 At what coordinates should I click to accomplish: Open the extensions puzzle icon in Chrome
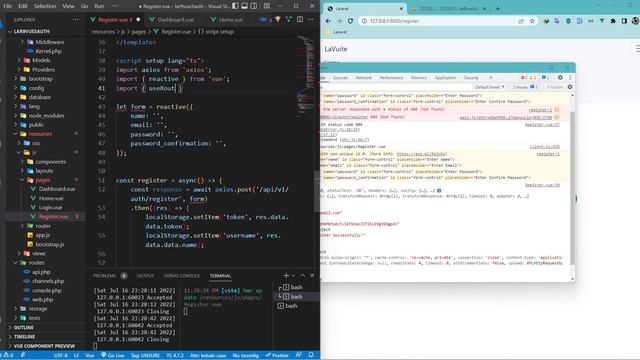613,21
